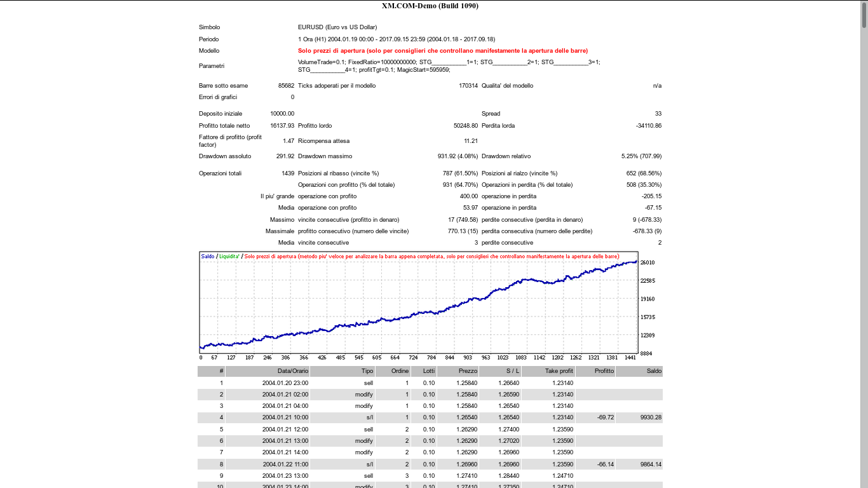Click the S/L cell 1.28440 in row 9
The width and height of the screenshot is (868, 488).
tap(508, 476)
